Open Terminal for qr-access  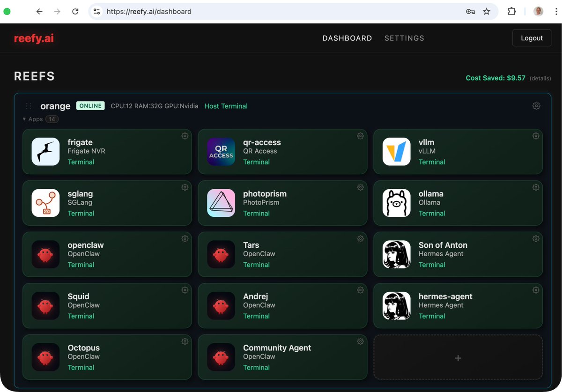[x=256, y=162]
